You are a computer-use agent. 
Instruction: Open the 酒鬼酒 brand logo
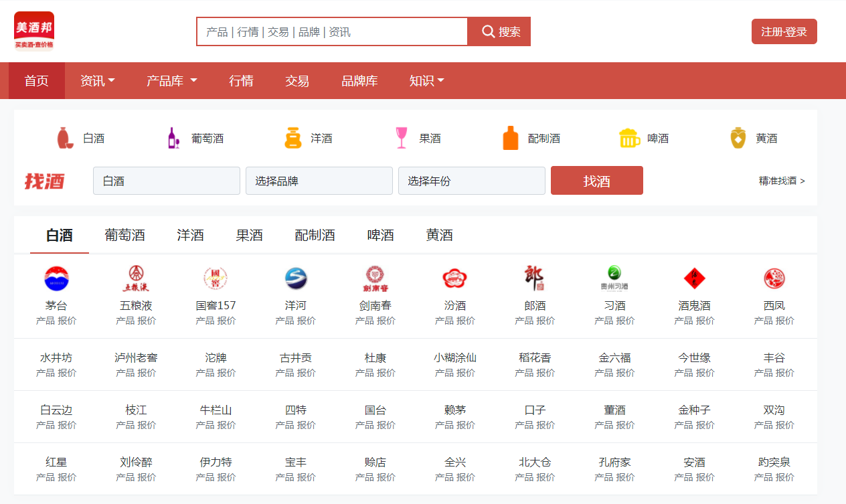694,278
